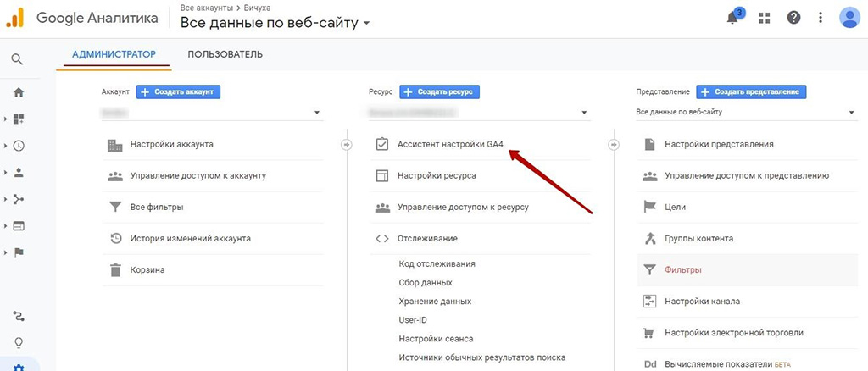Image resolution: width=868 pixels, height=371 pixels.
Task: Click the checklist icon beside Ассистент настройки GA4
Action: (382, 144)
